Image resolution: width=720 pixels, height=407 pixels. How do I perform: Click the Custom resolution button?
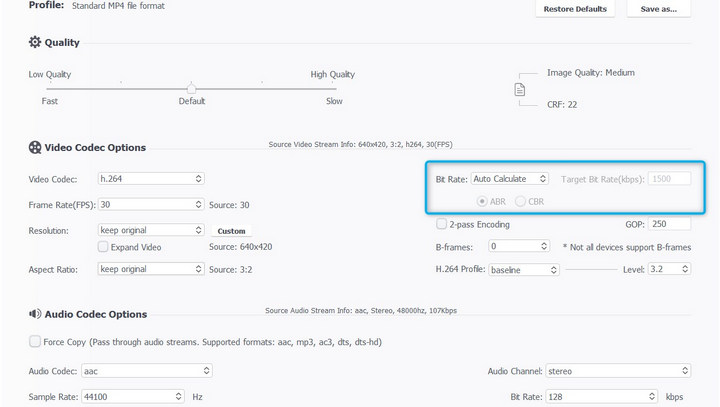(x=231, y=231)
